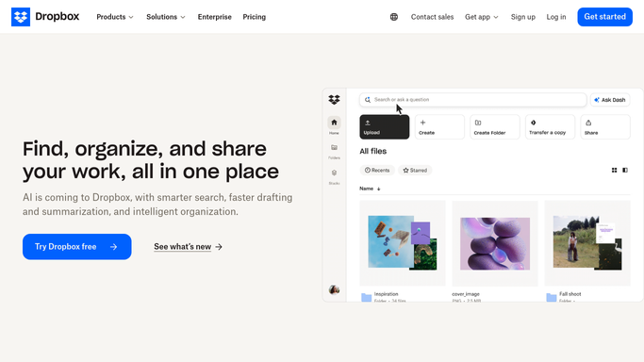The height and width of the screenshot is (362, 644).
Task: Click the "cover_image" file name
Action: (x=466, y=294)
